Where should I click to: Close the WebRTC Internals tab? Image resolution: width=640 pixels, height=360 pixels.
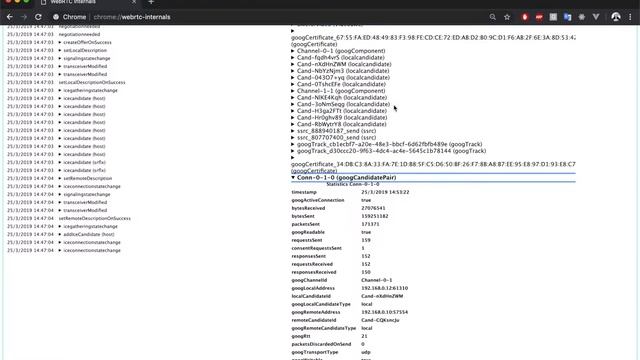134,2
